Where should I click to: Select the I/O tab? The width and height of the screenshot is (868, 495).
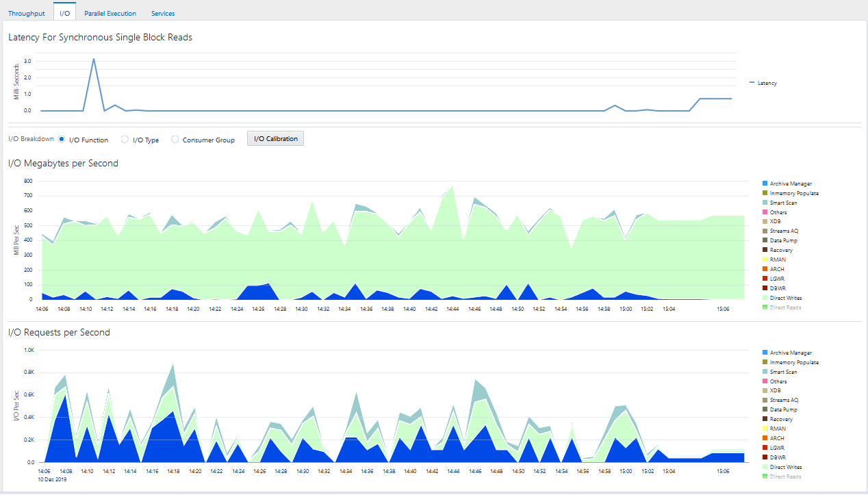[65, 13]
